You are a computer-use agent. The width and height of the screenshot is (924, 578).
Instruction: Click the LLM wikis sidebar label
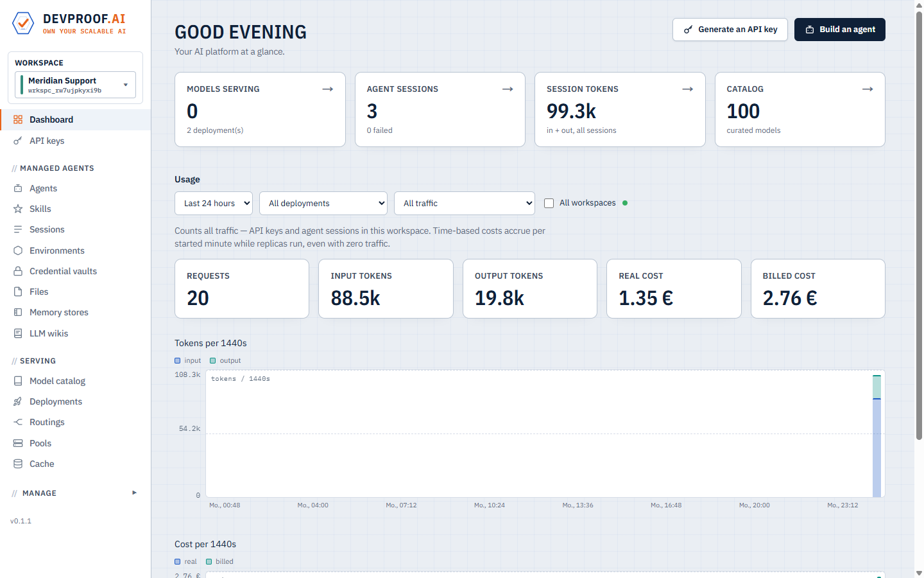click(49, 333)
